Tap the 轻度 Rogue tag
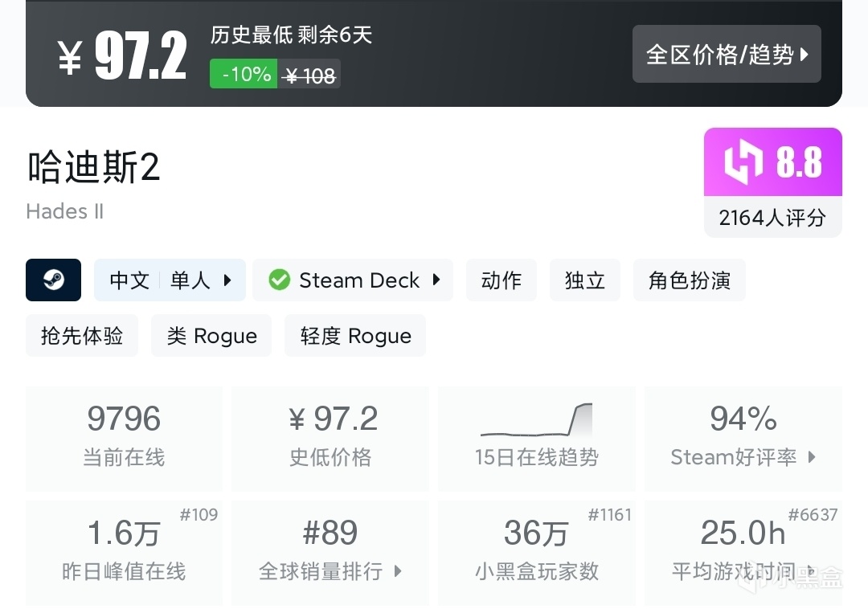The width and height of the screenshot is (868, 609). pyautogui.click(x=355, y=335)
